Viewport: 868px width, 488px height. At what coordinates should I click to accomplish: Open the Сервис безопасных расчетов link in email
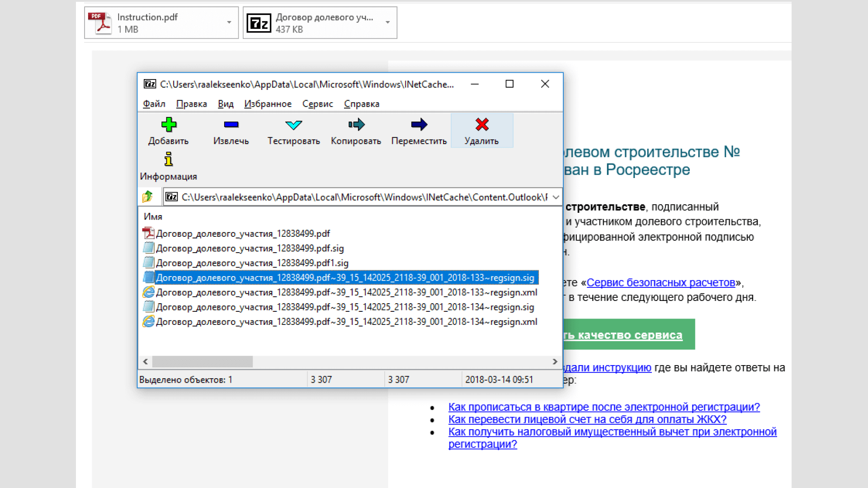point(661,283)
